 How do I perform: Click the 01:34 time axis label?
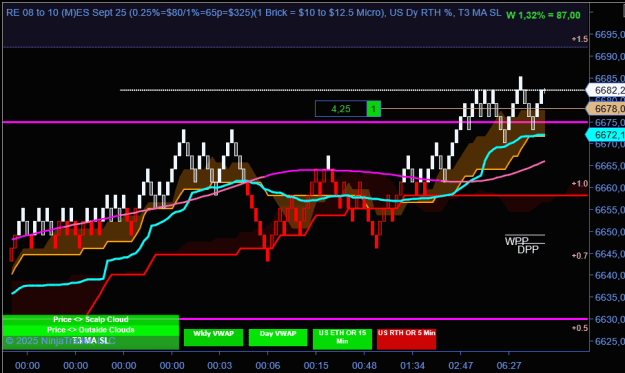(413, 365)
